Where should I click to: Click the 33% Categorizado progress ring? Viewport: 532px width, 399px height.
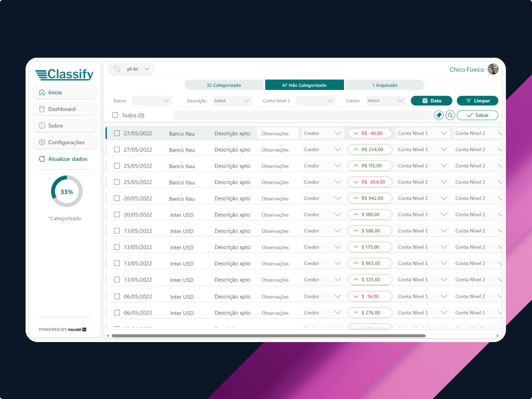point(67,192)
